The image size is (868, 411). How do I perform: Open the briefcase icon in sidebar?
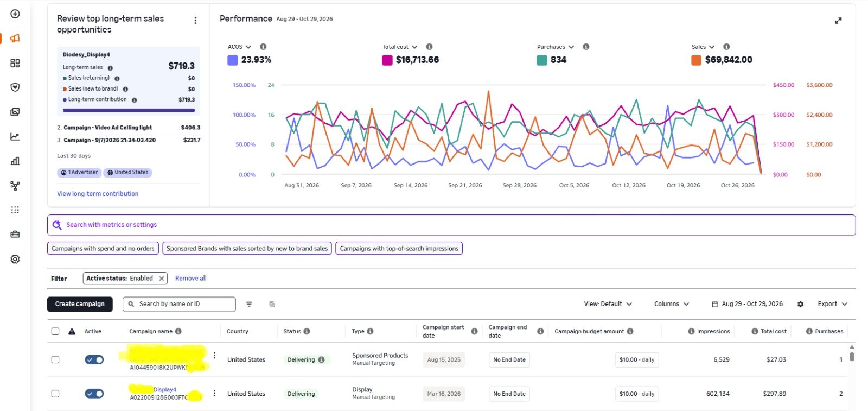point(15,235)
